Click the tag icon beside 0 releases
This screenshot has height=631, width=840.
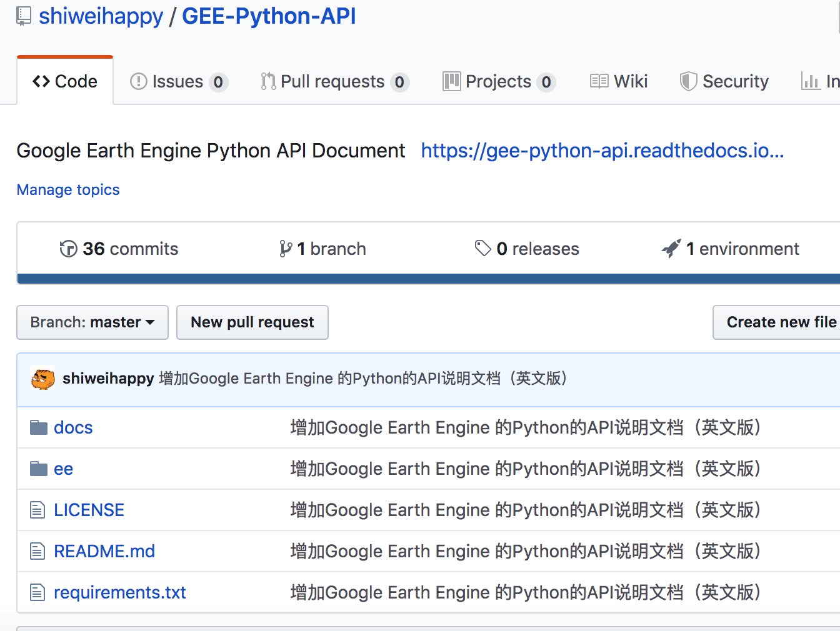tap(482, 248)
